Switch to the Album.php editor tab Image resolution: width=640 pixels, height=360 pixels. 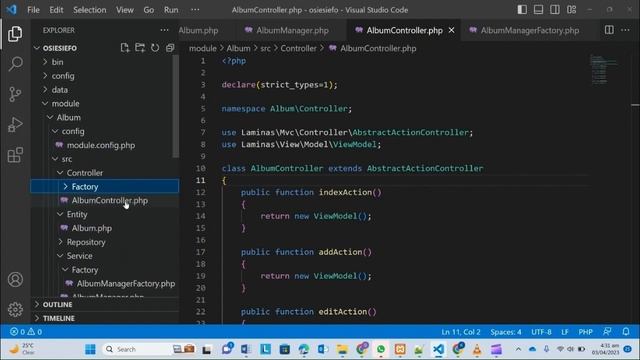(x=199, y=30)
